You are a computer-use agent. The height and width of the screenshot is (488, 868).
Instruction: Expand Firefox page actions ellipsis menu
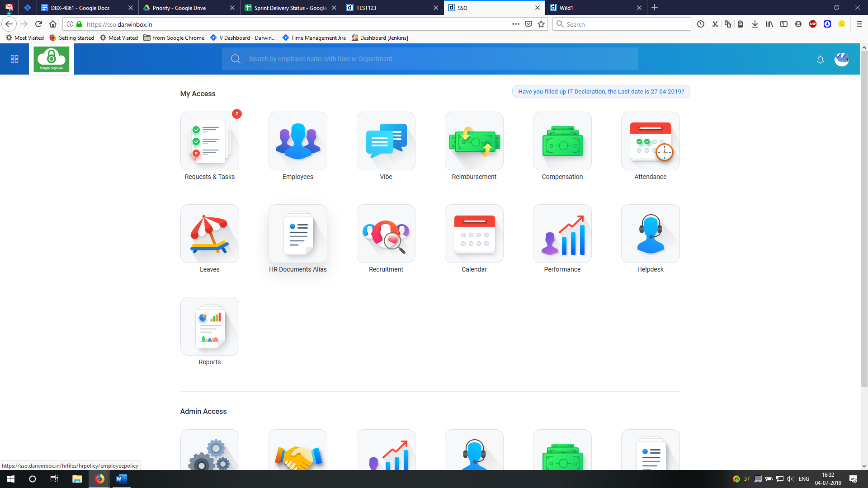515,24
